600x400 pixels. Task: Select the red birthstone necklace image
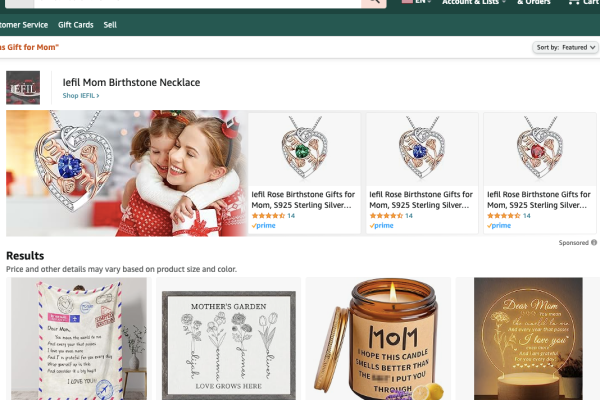540,149
